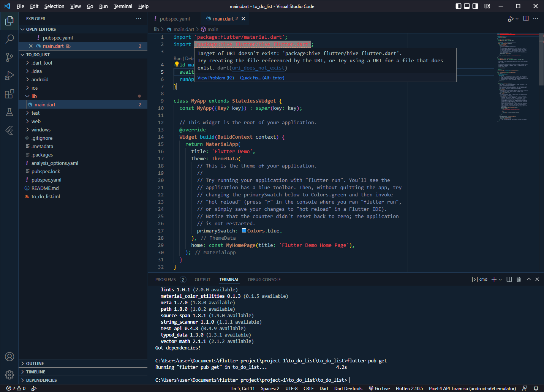Click the Ln 5, Col 11 cursor position
544x392 pixels.
click(243, 388)
